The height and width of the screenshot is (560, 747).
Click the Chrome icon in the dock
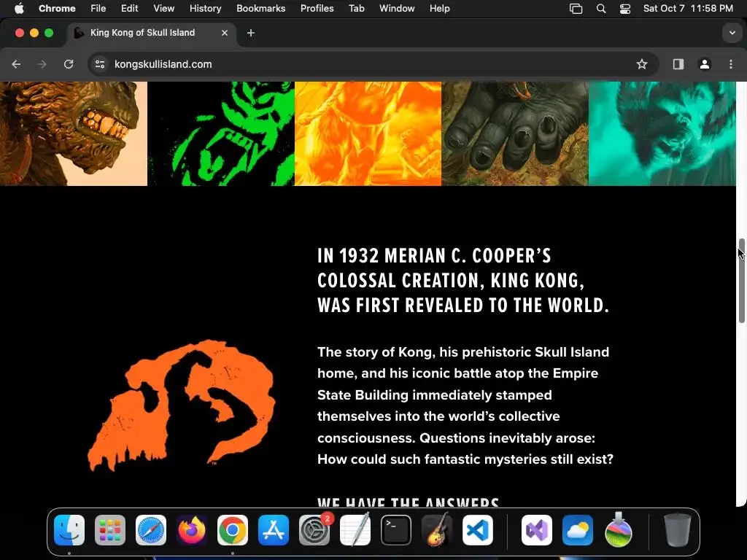(x=233, y=530)
